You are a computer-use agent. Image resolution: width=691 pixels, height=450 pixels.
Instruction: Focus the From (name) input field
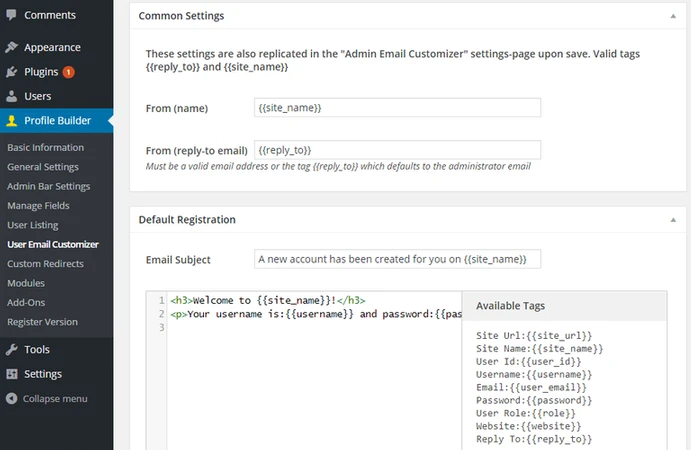tap(397, 108)
